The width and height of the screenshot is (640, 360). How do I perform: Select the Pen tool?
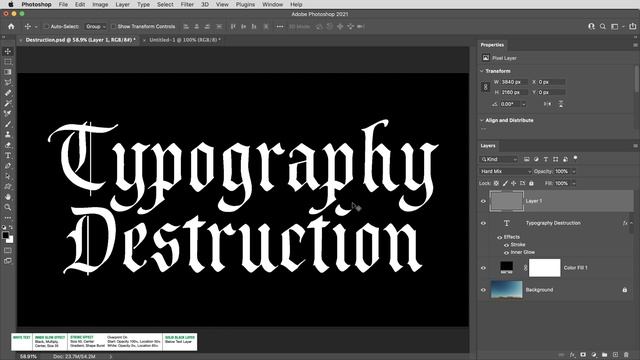click(x=8, y=166)
